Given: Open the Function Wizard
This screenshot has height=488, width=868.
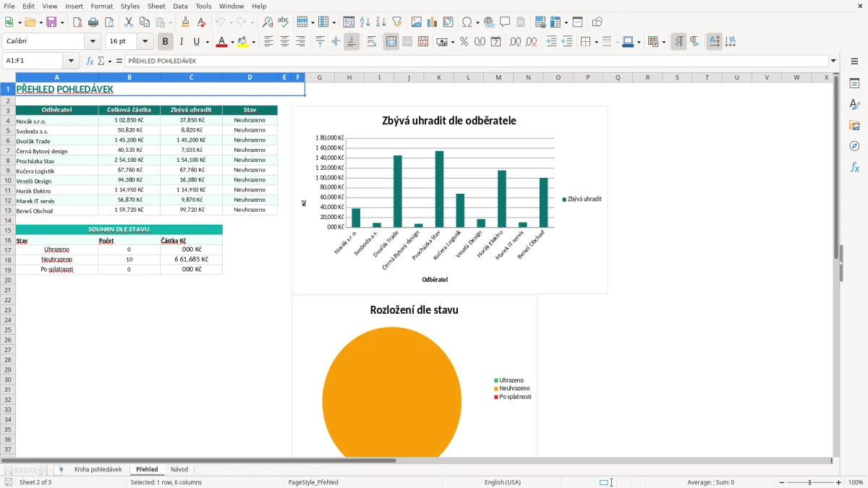Looking at the screenshot, I should tap(90, 61).
